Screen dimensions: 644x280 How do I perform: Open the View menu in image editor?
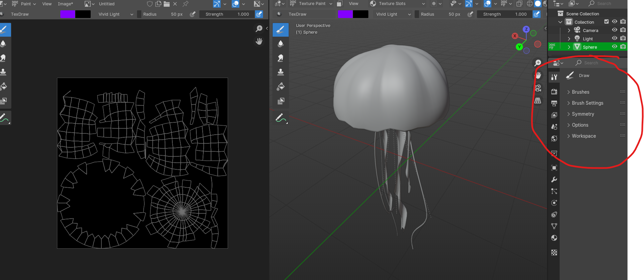(x=47, y=4)
